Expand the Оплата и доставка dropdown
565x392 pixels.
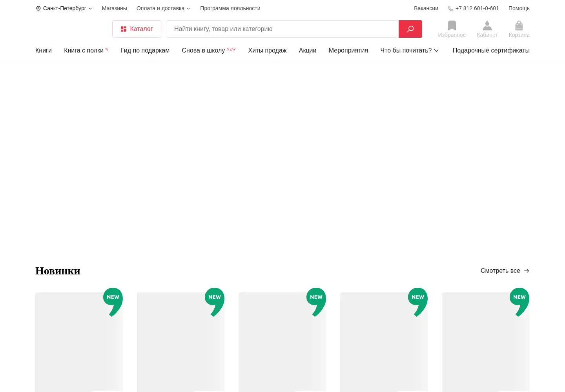pyautogui.click(x=163, y=8)
